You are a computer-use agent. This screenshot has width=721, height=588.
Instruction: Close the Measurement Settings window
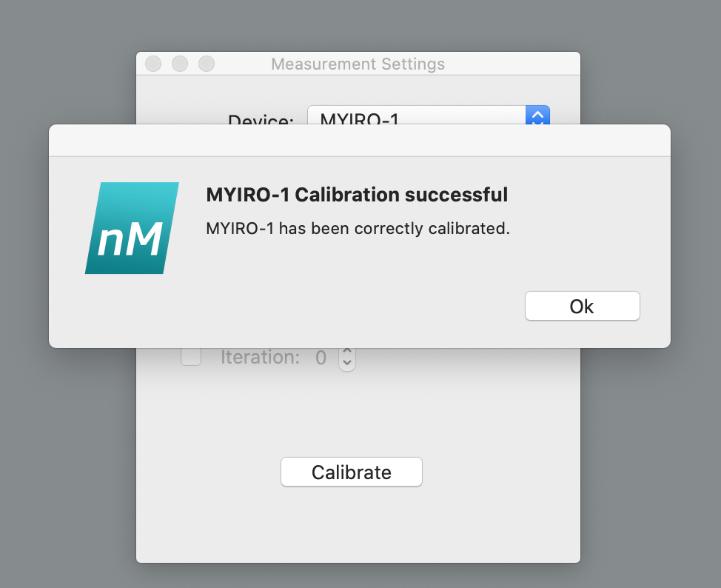tap(153, 64)
